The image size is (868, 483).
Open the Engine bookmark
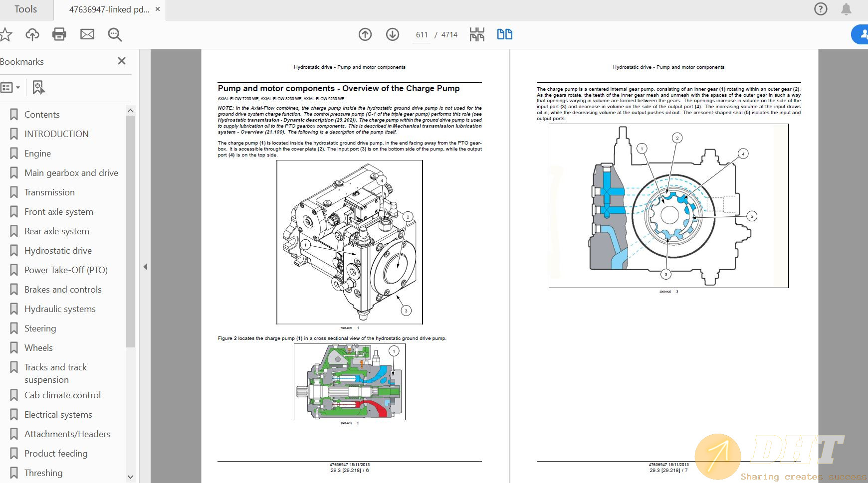37,154
